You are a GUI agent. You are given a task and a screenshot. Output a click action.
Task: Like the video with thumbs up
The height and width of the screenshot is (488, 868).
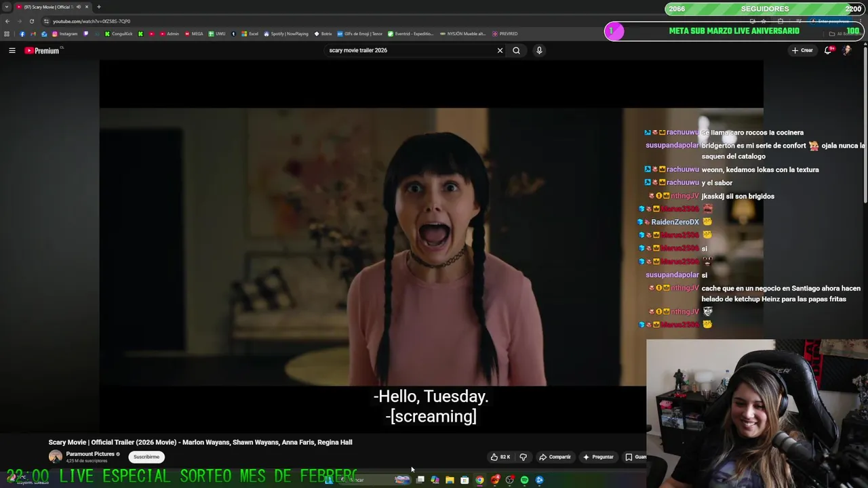point(500,457)
